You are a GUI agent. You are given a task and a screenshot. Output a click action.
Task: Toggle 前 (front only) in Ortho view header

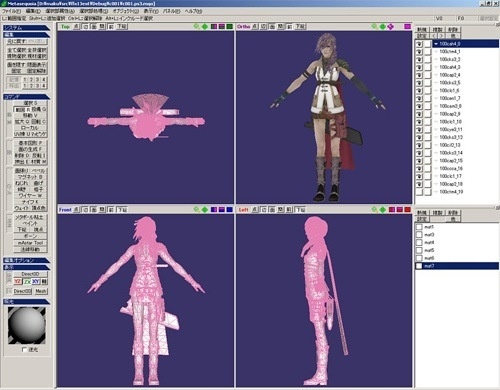289,26
